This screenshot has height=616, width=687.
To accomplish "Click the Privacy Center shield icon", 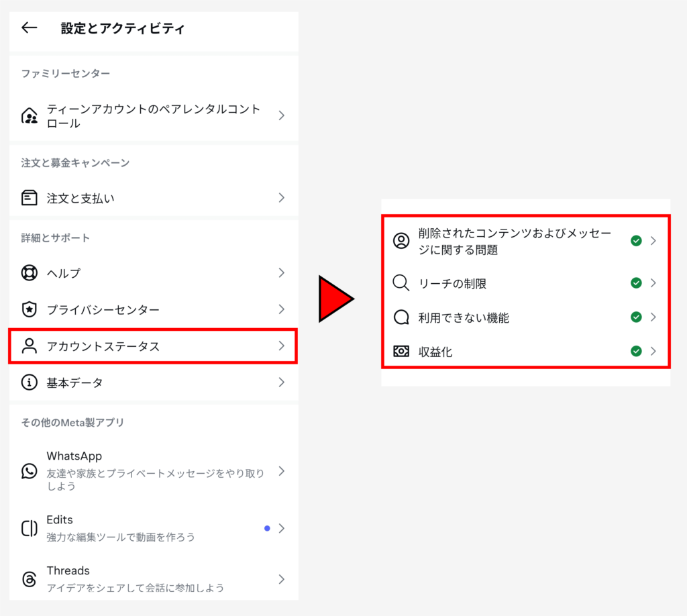I will pos(30,309).
